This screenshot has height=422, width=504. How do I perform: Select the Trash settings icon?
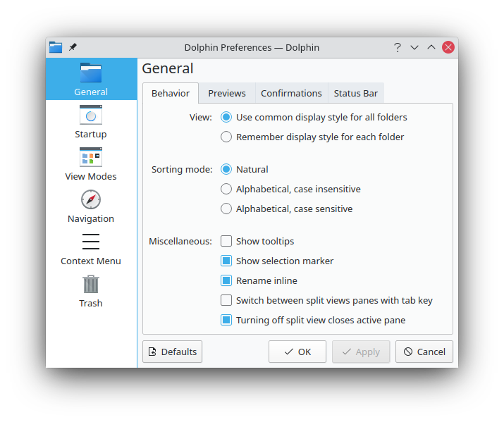click(91, 284)
